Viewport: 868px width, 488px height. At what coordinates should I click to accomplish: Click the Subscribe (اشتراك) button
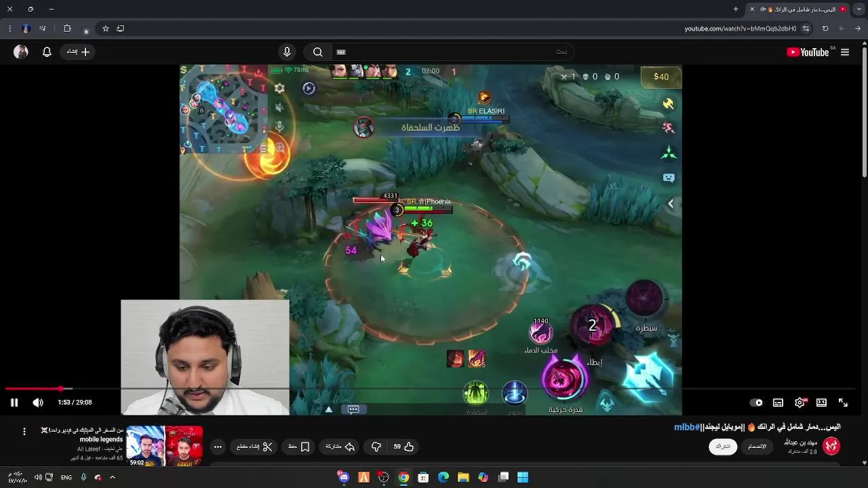coord(723,447)
